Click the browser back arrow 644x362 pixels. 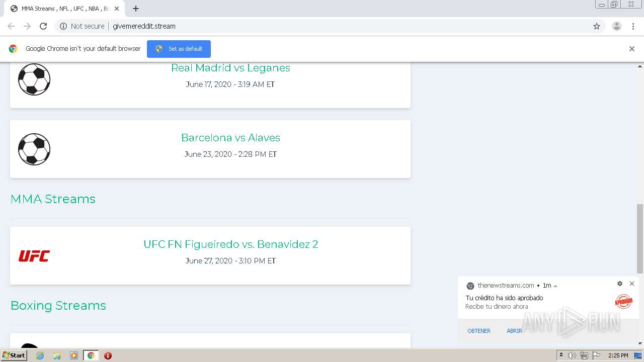point(11,26)
